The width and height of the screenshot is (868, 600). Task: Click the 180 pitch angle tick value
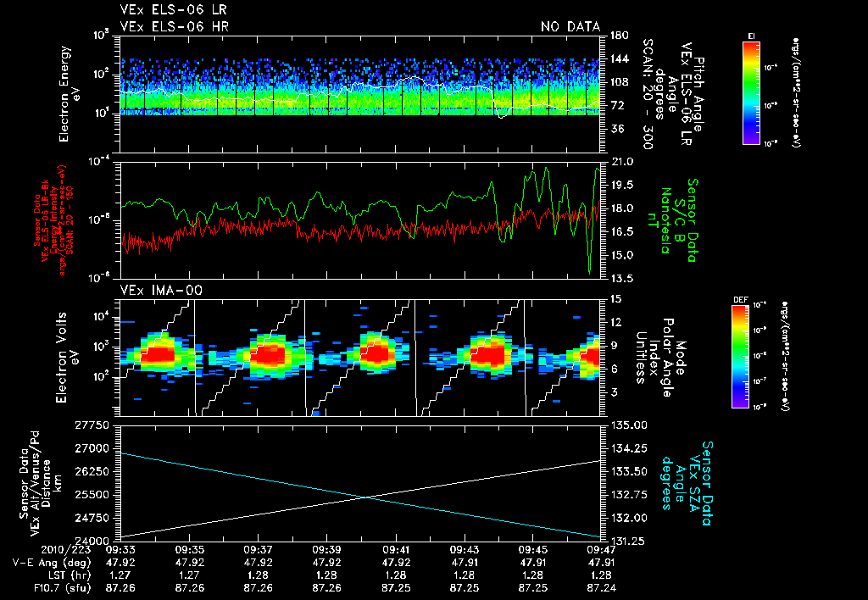tap(620, 36)
